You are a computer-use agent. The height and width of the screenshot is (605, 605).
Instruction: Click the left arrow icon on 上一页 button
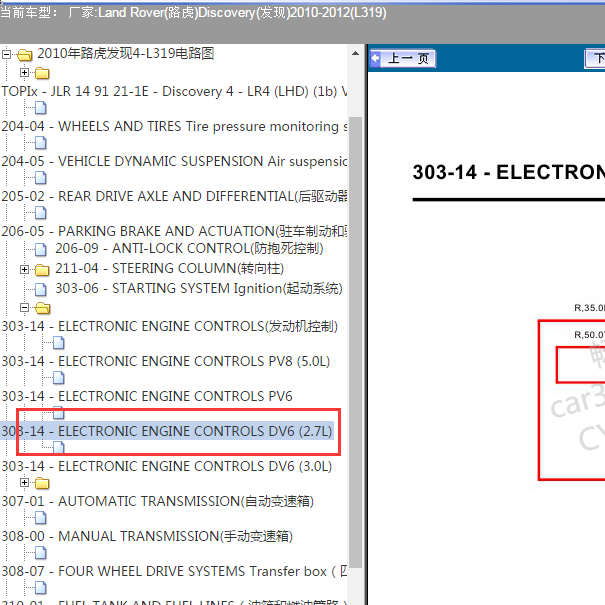tap(375, 59)
